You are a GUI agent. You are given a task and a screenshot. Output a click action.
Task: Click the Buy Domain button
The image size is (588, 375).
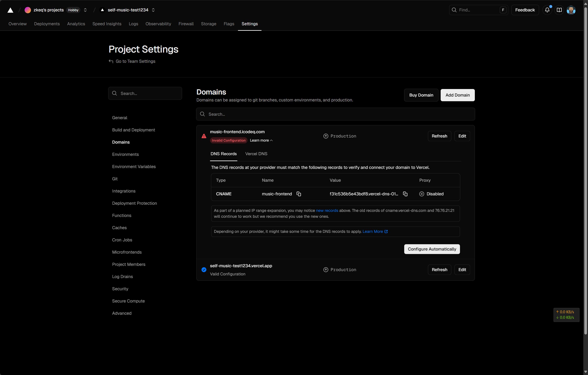[421, 95]
